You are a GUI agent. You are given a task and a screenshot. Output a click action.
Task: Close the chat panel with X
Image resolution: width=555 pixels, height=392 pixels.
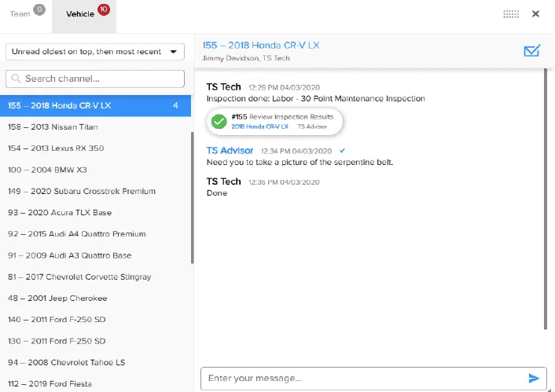[x=535, y=13]
